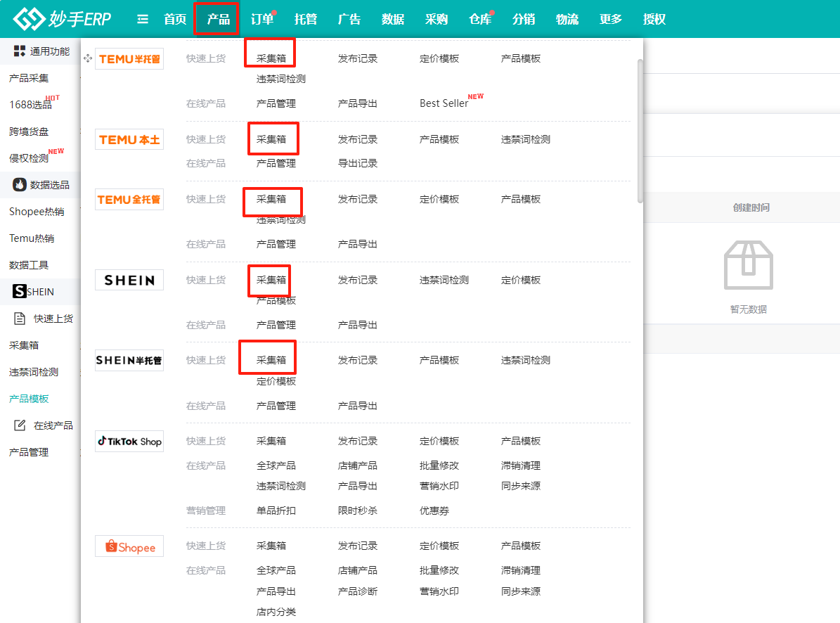This screenshot has width=840, height=623.
Task: Switch to the 更多 menu item
Action: point(611,19)
